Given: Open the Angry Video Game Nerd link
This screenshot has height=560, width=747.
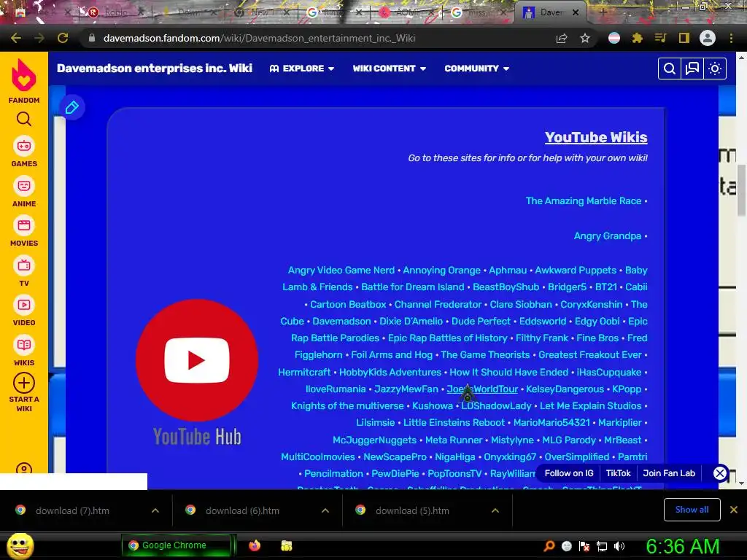Looking at the screenshot, I should (341, 270).
